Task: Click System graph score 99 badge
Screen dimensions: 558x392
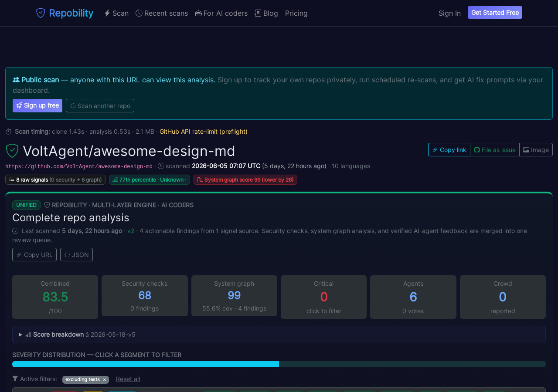Action: 245,179
